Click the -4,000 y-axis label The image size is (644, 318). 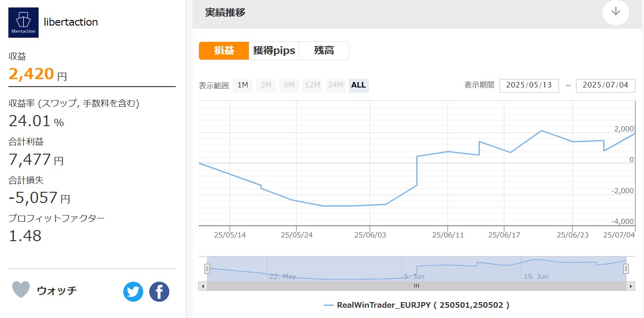click(624, 222)
